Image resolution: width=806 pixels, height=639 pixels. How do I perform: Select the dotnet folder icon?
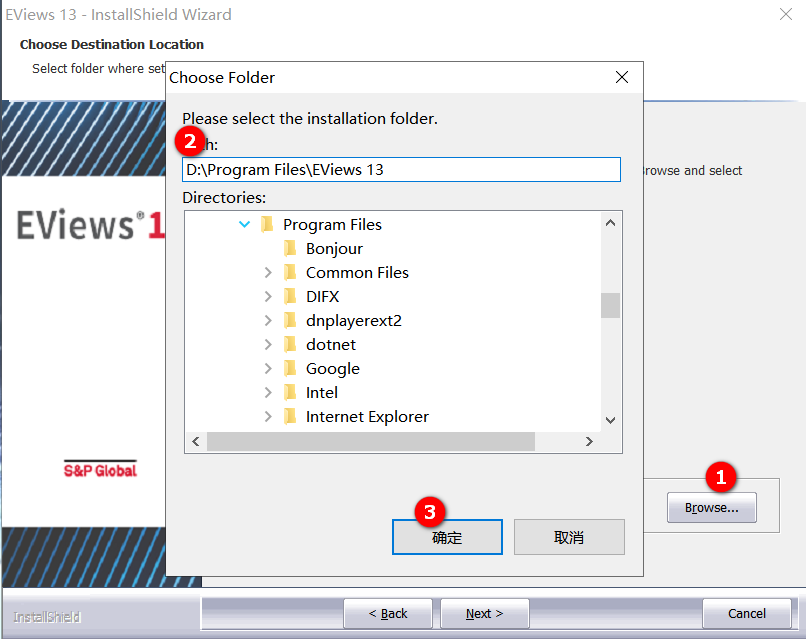290,344
